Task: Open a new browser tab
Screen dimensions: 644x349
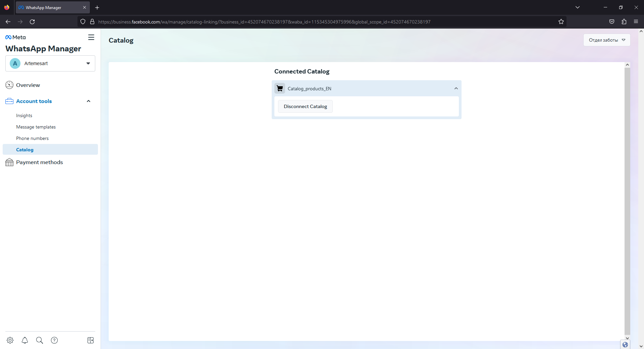Action: point(97,7)
